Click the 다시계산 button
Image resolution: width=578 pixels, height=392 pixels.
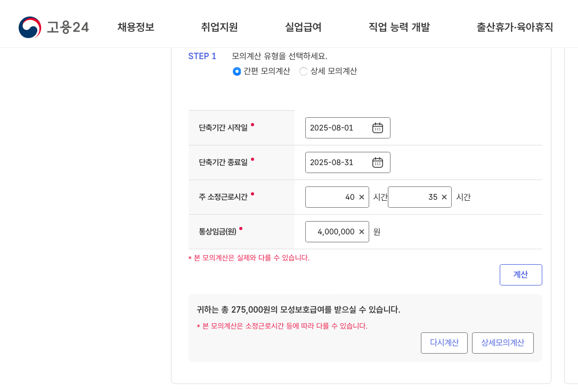tap(444, 342)
